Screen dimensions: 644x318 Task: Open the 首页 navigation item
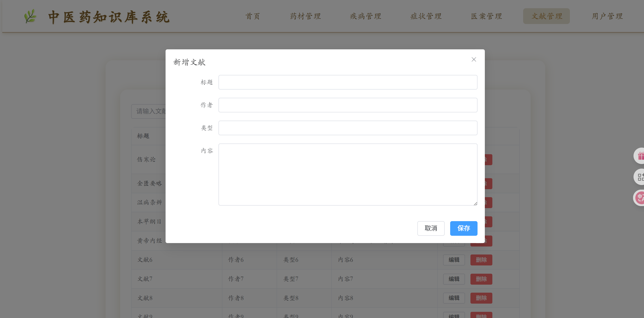tap(252, 16)
